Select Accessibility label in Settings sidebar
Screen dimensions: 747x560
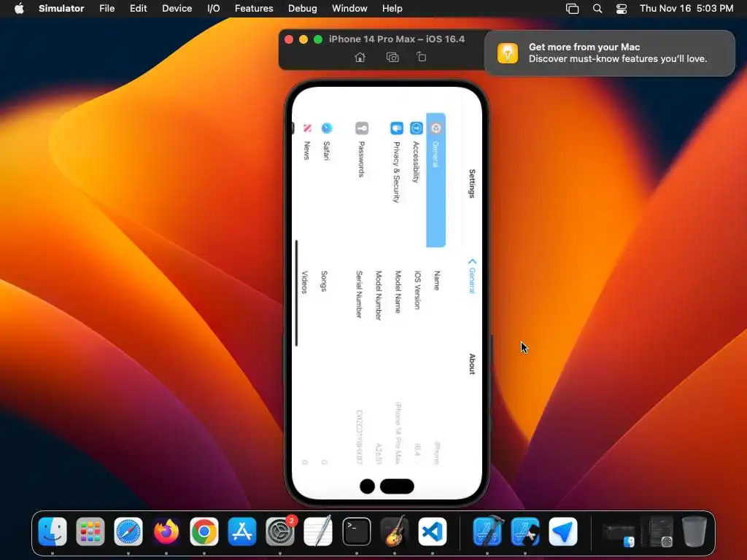coord(416,162)
